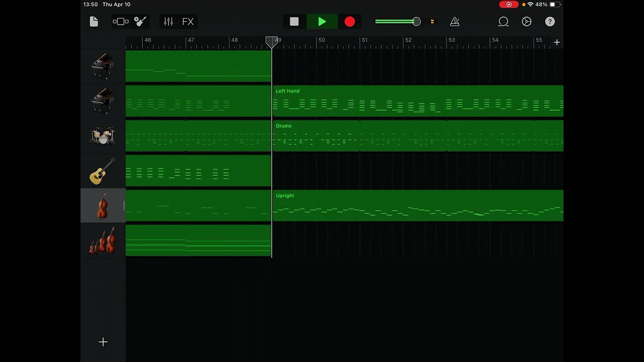The height and width of the screenshot is (362, 644).
Task: Jump to bar 55 in ruler
Action: 539,40
